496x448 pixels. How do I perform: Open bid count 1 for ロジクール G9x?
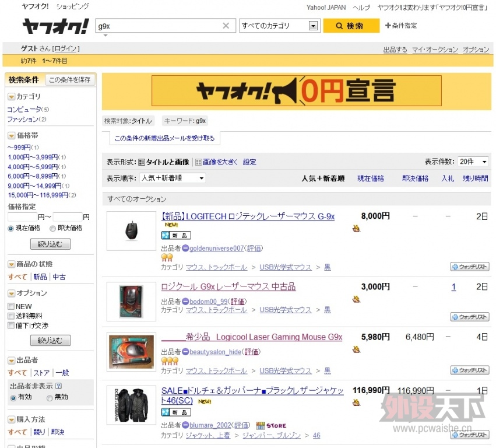[453, 287]
